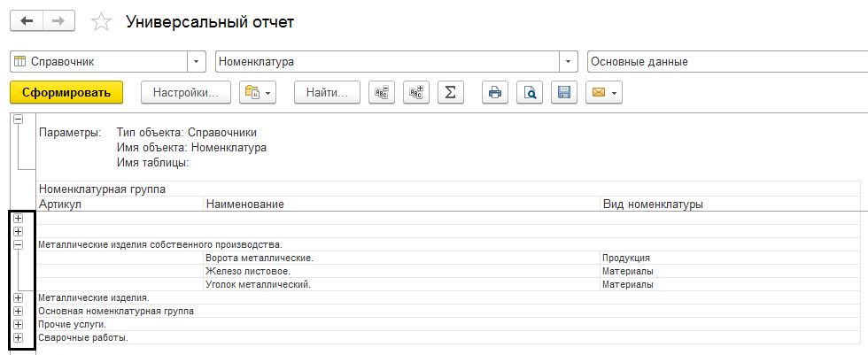Open report variants folder dropdown
Image resolution: width=868 pixels, height=355 pixels.
(259, 92)
